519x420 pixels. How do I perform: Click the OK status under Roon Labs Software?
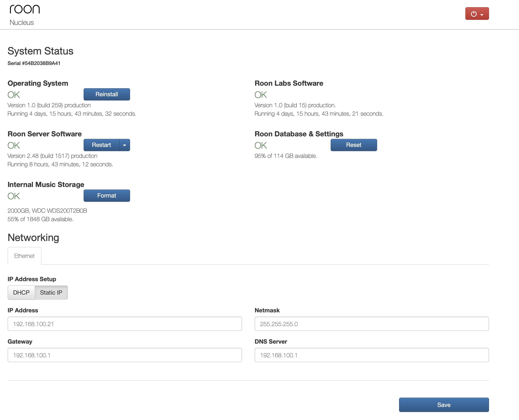261,95
